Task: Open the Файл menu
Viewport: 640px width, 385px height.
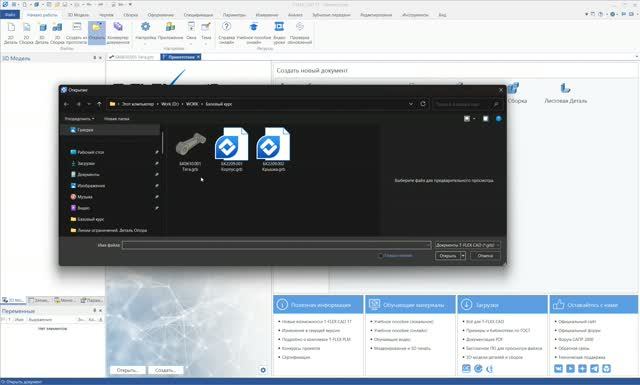Action: [x=10, y=15]
